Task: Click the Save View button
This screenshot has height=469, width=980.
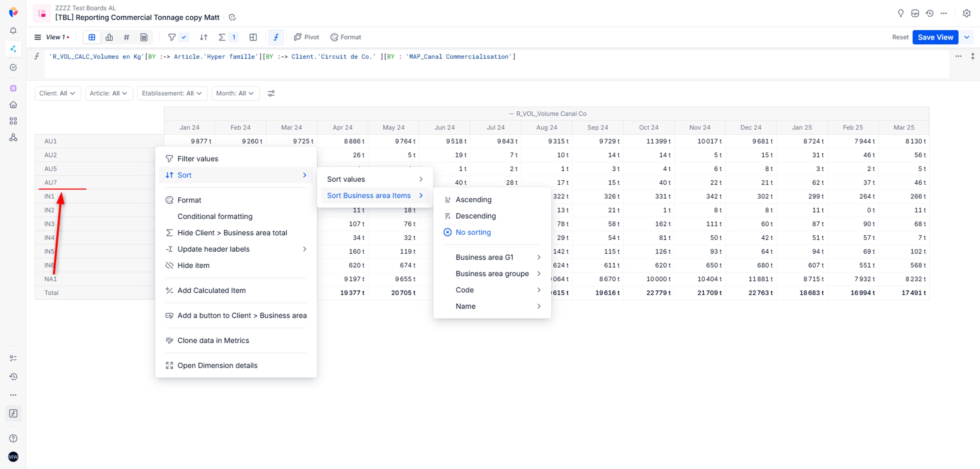Action: click(x=935, y=37)
